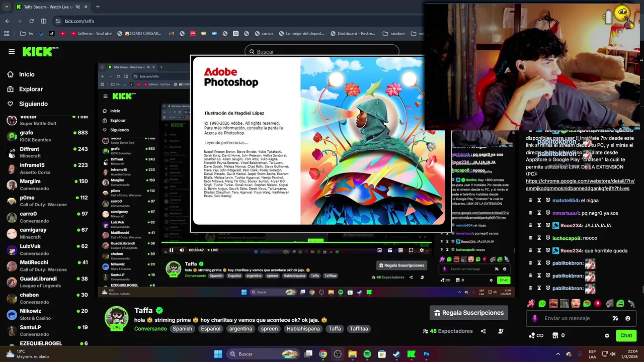Insert the red siren emote above the main chat input
644x362 pixels.
pyautogui.click(x=598, y=304)
